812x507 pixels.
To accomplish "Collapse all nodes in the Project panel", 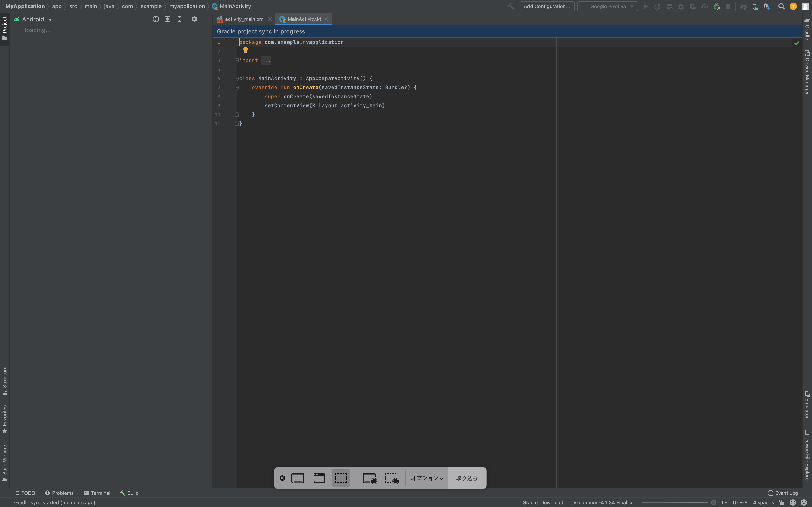I will point(179,19).
